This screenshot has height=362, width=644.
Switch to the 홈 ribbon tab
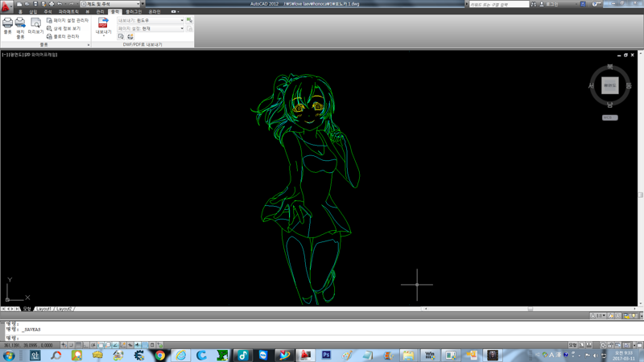pos(21,11)
